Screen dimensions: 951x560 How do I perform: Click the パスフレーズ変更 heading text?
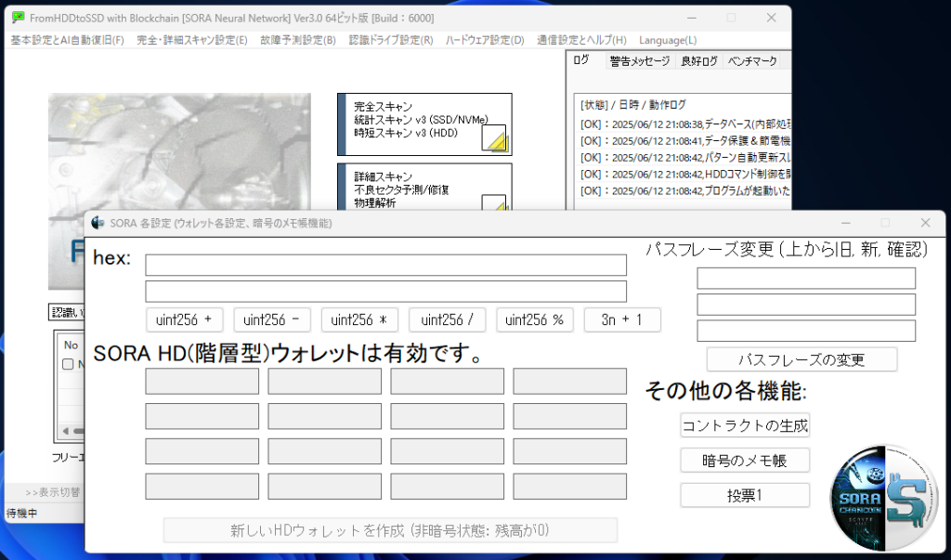[x=787, y=250]
